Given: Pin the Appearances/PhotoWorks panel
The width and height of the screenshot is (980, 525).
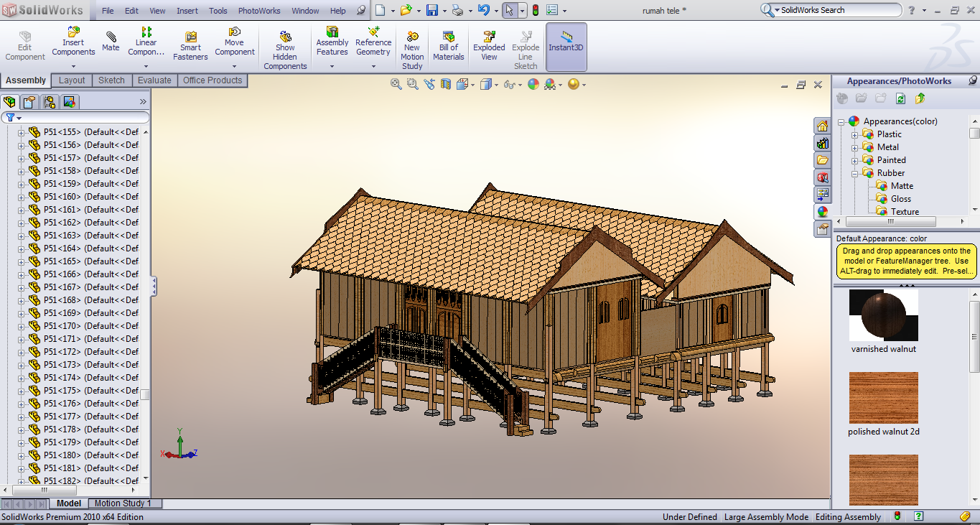Looking at the screenshot, I should (x=973, y=81).
